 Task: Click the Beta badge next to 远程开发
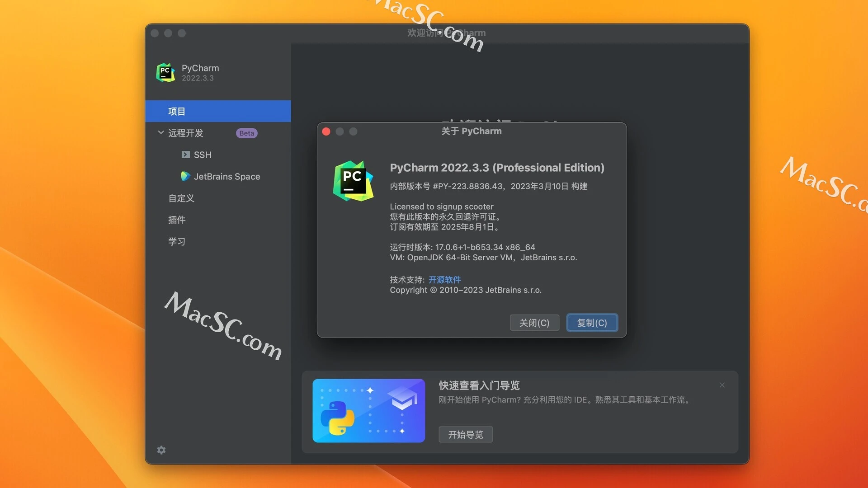246,133
